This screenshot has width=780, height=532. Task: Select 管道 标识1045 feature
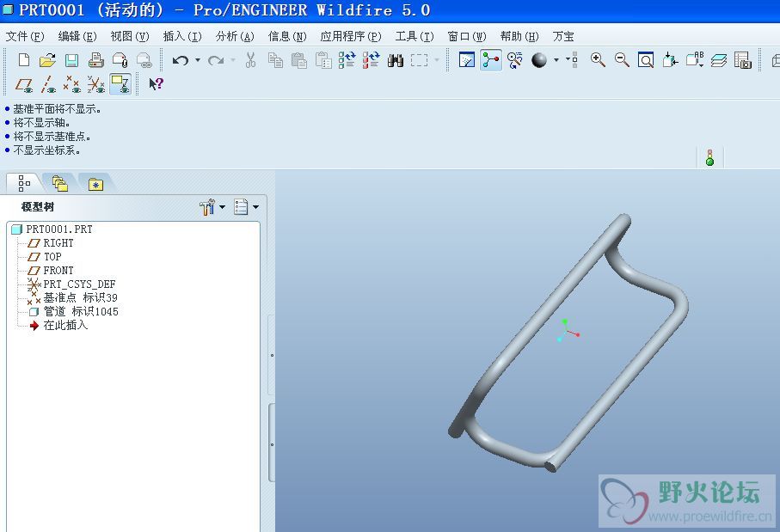(73, 312)
